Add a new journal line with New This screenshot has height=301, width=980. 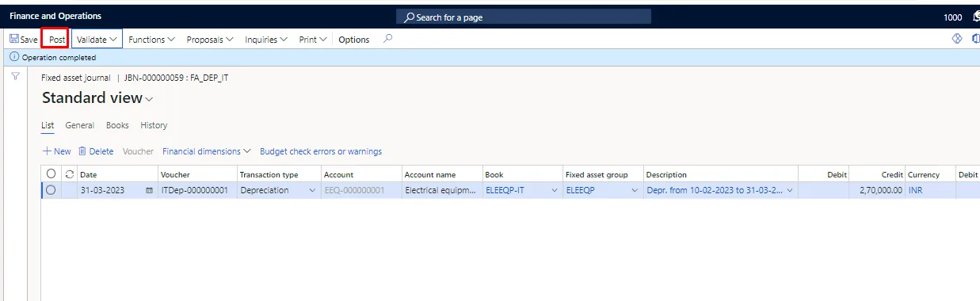(56, 151)
